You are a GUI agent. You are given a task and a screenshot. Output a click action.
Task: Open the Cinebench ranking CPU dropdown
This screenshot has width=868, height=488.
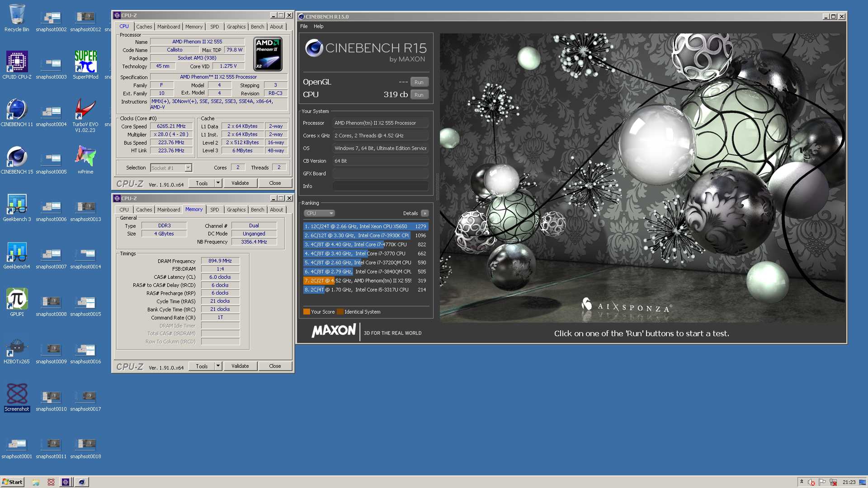click(319, 213)
